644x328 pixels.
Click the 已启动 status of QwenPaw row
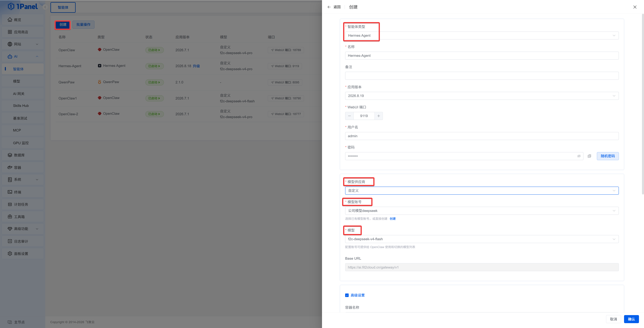point(154,82)
